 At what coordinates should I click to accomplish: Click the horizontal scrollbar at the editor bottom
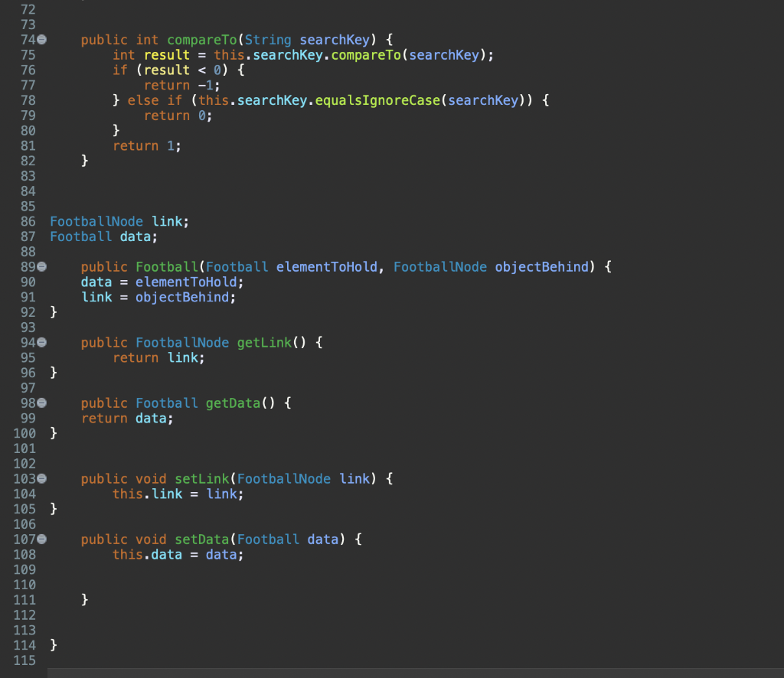416,673
